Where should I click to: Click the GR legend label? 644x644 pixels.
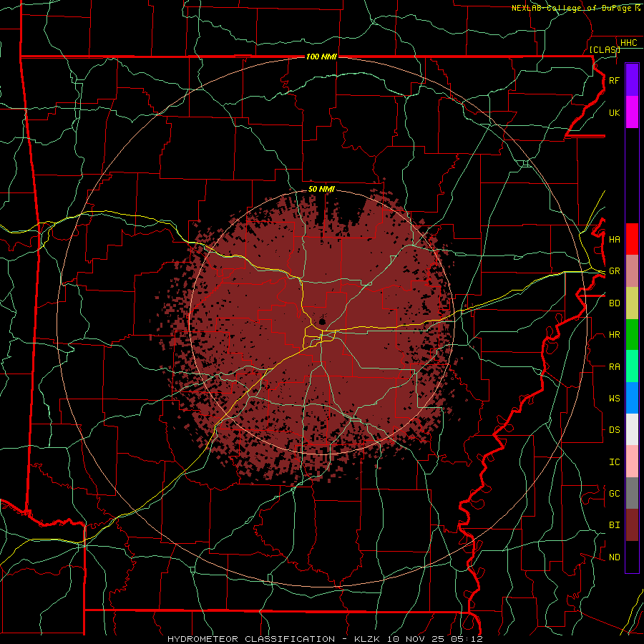pyautogui.click(x=614, y=271)
